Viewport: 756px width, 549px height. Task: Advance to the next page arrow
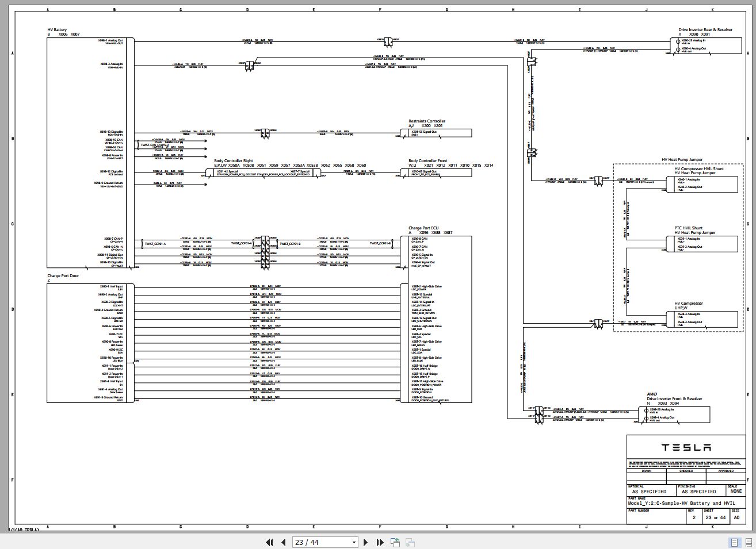pyautogui.click(x=366, y=542)
